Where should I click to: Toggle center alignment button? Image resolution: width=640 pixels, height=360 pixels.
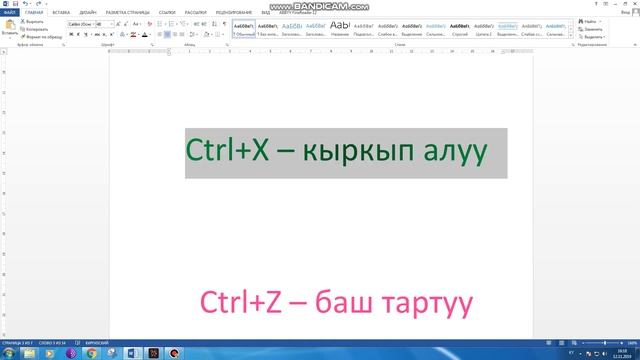(x=167, y=35)
